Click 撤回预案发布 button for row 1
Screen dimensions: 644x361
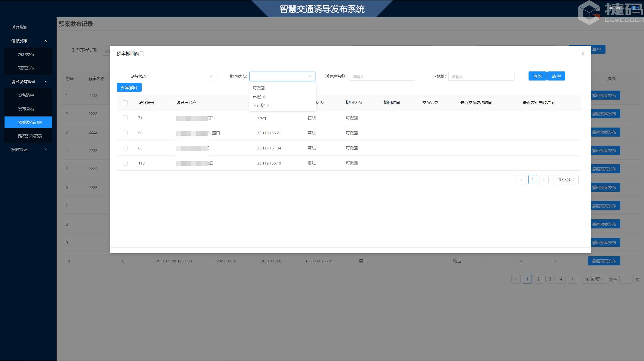click(605, 95)
